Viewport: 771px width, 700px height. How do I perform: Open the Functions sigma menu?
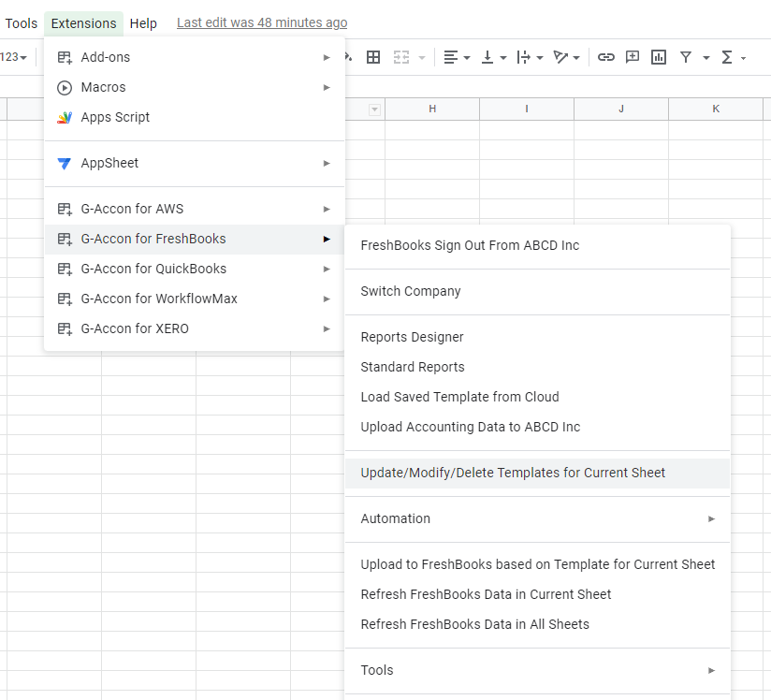click(x=734, y=57)
